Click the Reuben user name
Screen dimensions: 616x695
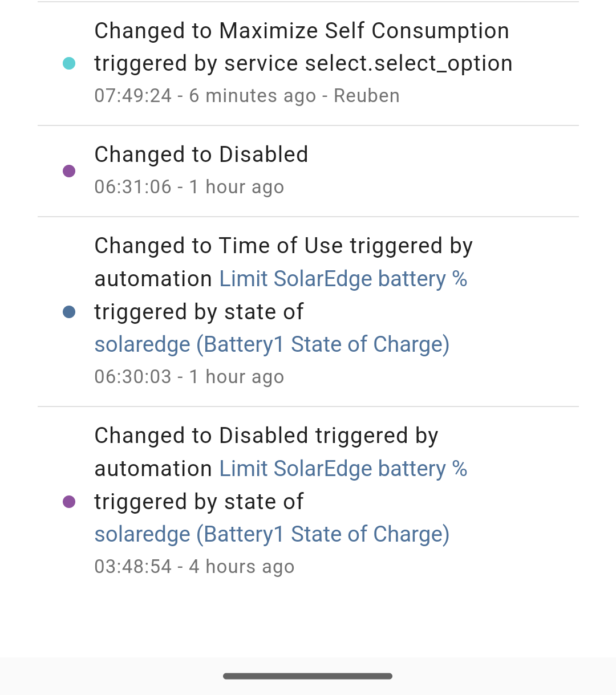point(366,96)
